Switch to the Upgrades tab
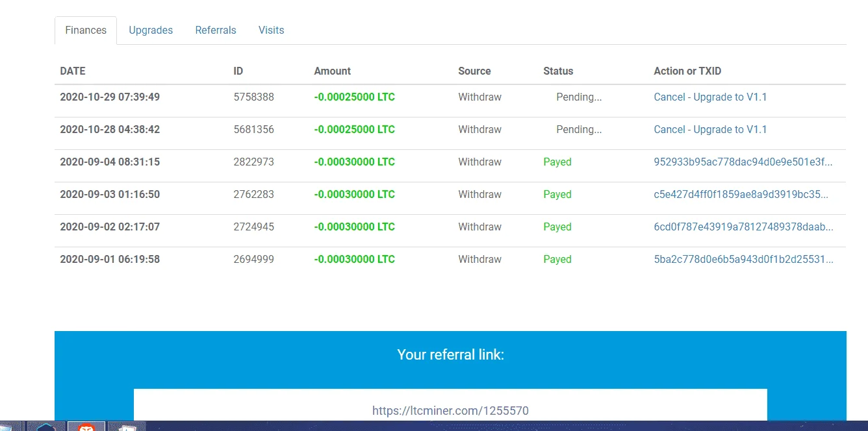The width and height of the screenshot is (868, 431). click(x=151, y=31)
